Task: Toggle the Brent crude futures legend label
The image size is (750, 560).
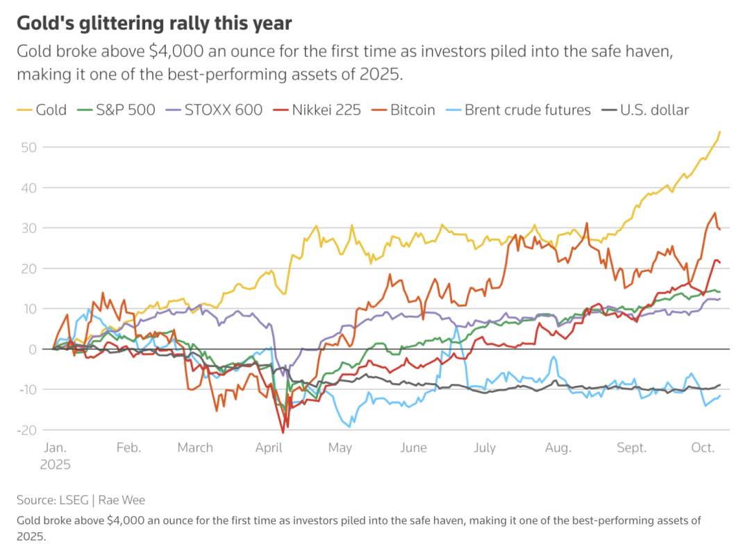Action: click(x=527, y=110)
